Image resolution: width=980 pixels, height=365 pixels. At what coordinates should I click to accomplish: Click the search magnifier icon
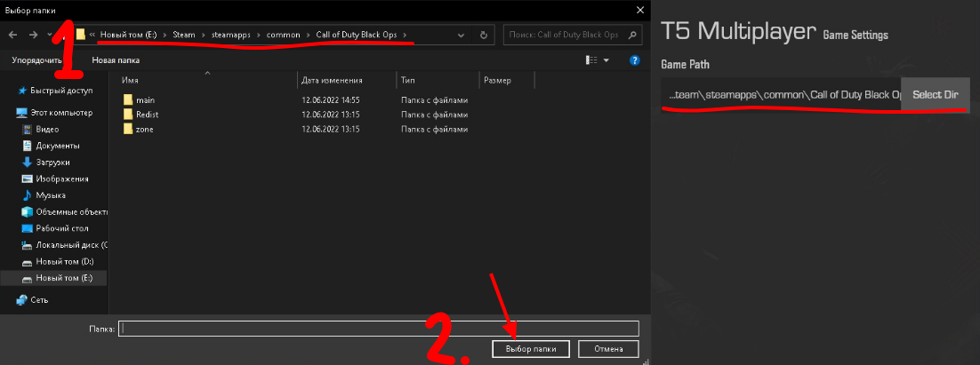point(632,35)
